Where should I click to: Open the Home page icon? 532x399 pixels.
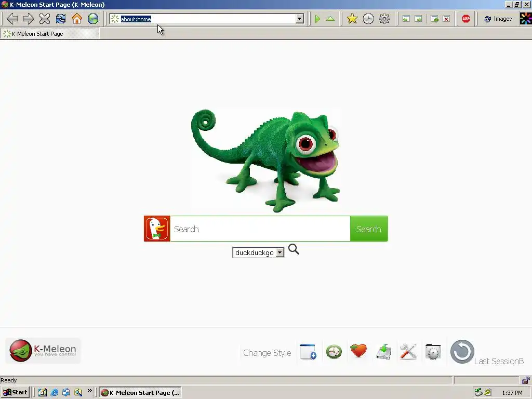77,19
